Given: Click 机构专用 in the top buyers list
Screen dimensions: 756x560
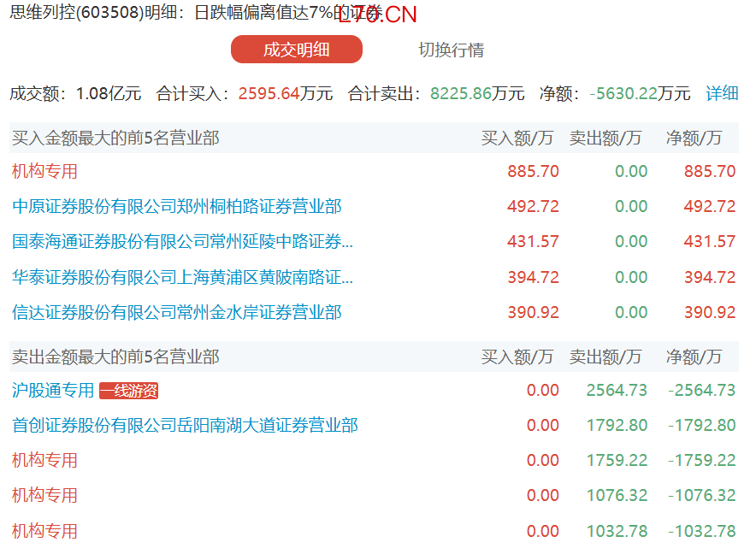Looking at the screenshot, I should pos(44,171).
